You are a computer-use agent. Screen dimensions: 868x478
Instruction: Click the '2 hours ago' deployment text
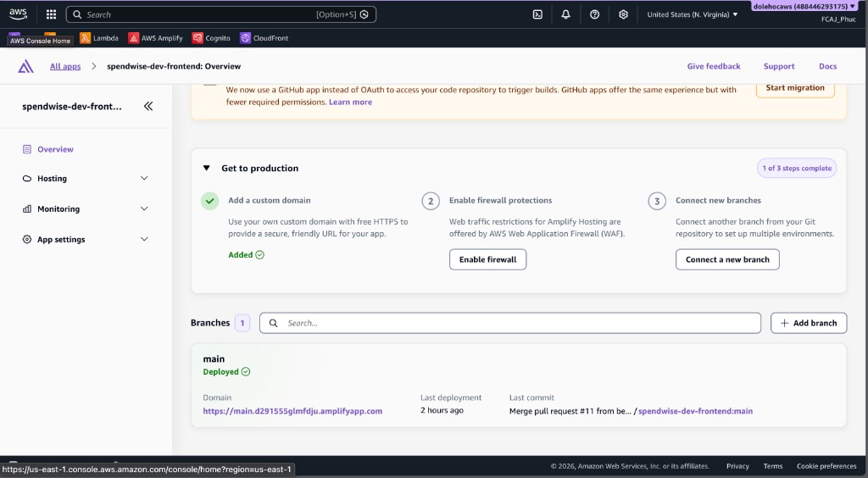[x=442, y=410]
